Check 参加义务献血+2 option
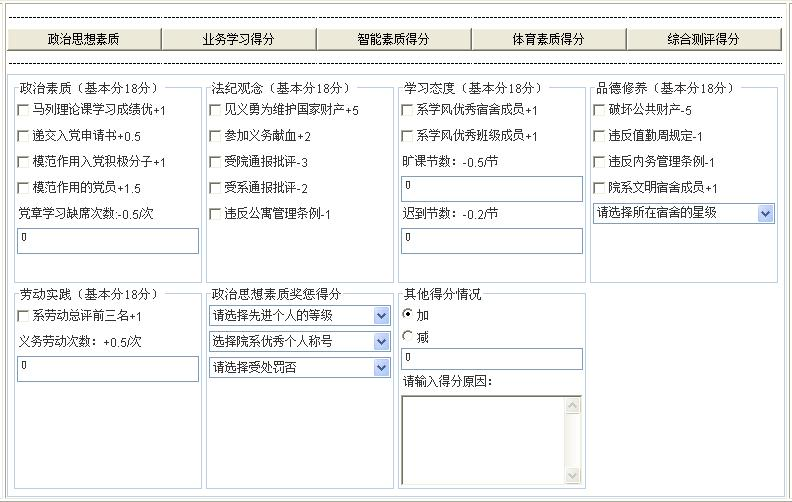The image size is (792, 502). (215, 136)
